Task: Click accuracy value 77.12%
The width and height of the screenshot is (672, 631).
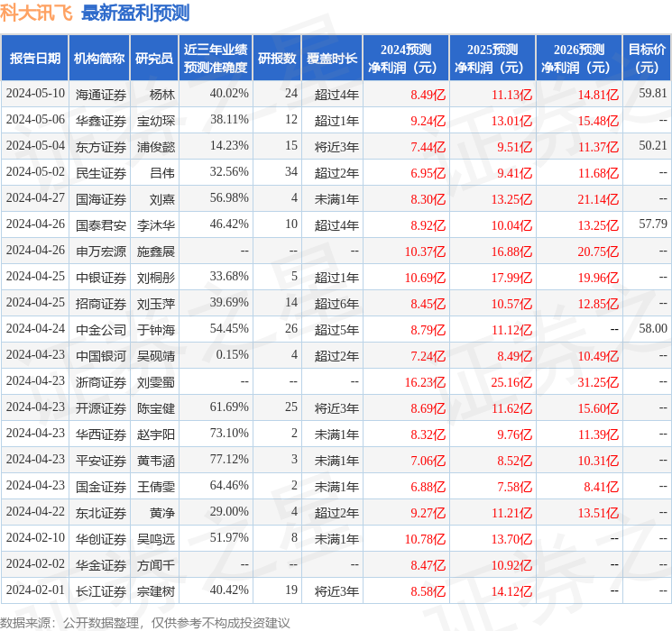Action: tap(229, 459)
